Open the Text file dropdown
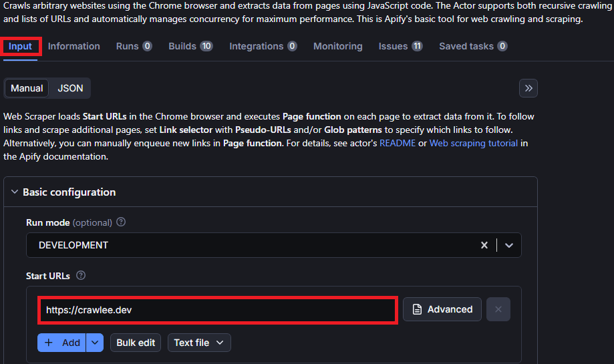This screenshot has height=364, width=614. [x=199, y=343]
